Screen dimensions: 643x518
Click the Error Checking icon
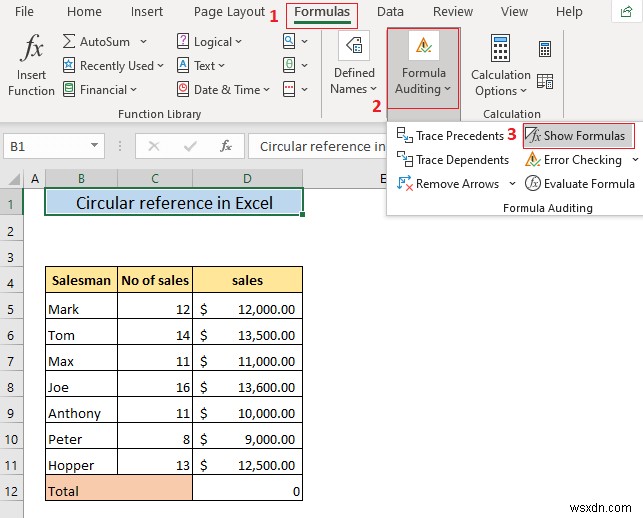click(x=532, y=159)
